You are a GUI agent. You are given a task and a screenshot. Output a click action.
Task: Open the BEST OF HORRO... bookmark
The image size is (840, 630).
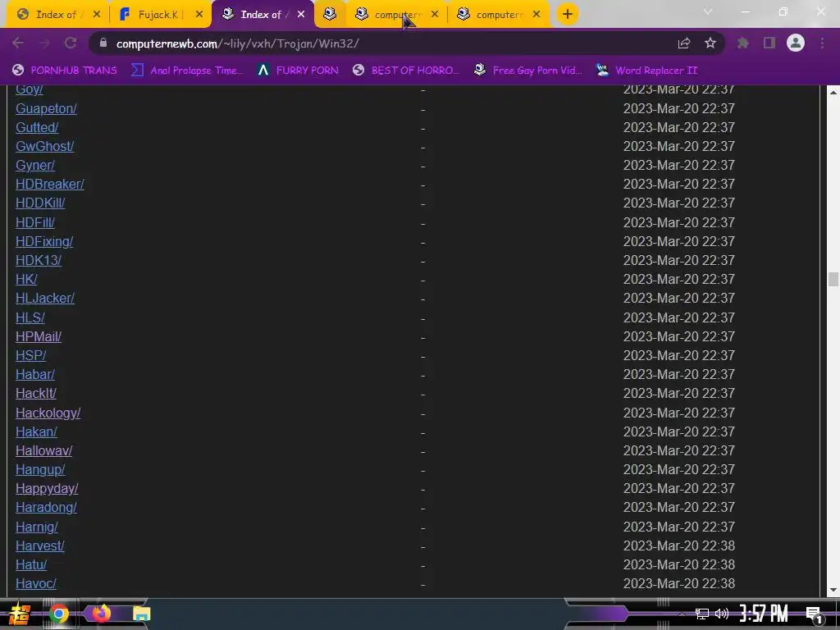[406, 71]
